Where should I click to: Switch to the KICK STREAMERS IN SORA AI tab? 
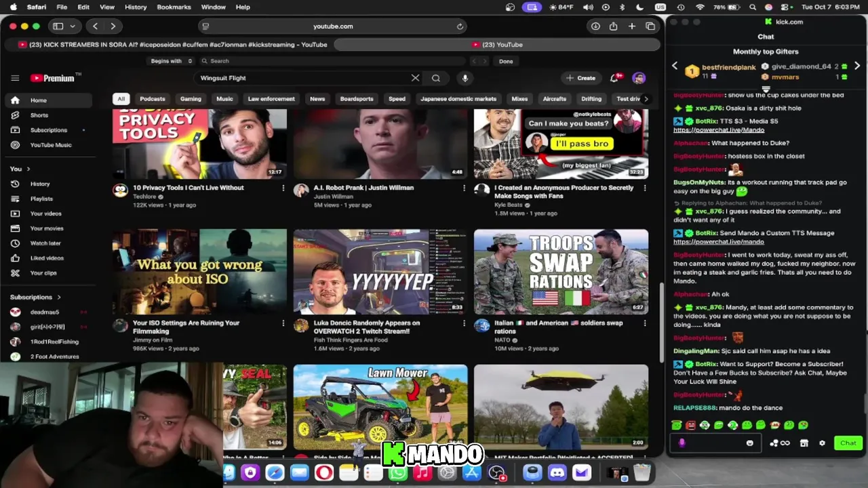(172, 45)
